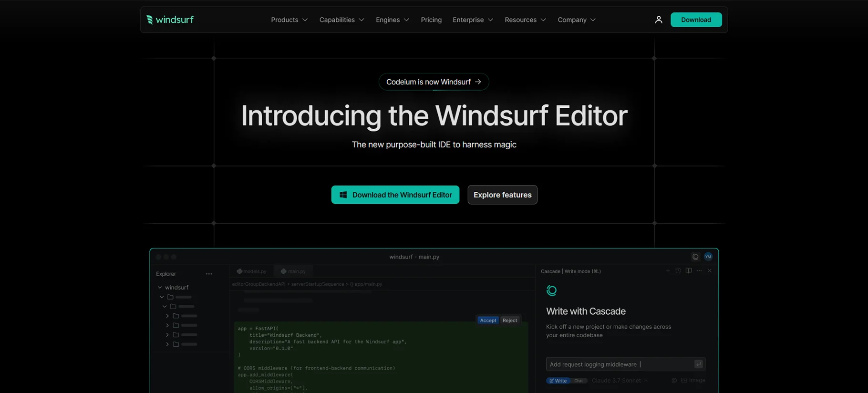Click the Explorer panel title
Viewport: 868px width, 393px height.
tap(166, 274)
